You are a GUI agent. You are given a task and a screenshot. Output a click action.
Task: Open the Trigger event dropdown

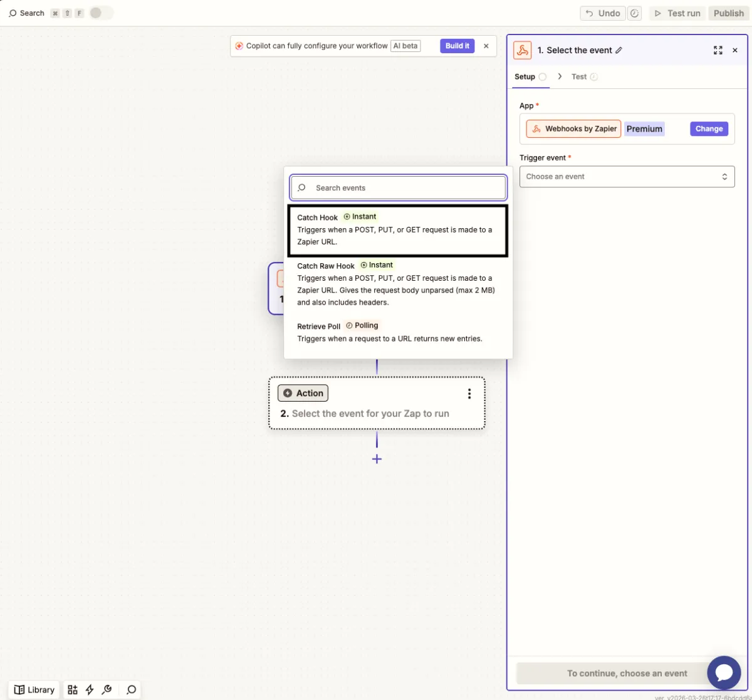click(627, 177)
